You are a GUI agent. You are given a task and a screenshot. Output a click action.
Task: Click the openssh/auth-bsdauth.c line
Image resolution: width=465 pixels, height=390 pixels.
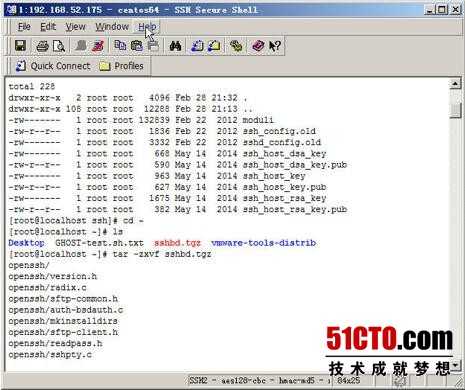point(66,310)
